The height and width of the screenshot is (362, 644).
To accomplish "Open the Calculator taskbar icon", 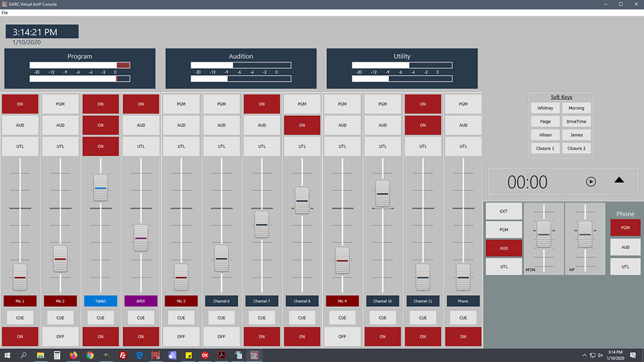I will [x=57, y=355].
